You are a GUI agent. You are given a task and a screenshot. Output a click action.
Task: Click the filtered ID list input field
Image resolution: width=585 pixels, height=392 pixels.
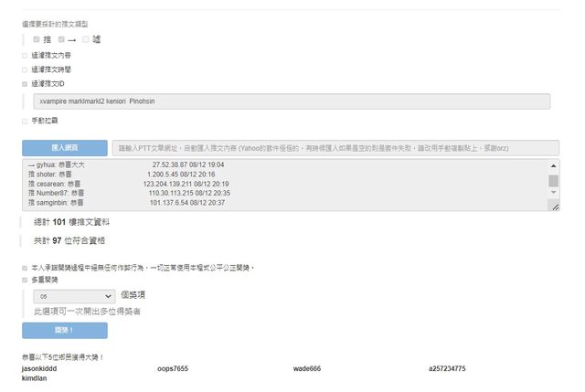tap(290, 102)
